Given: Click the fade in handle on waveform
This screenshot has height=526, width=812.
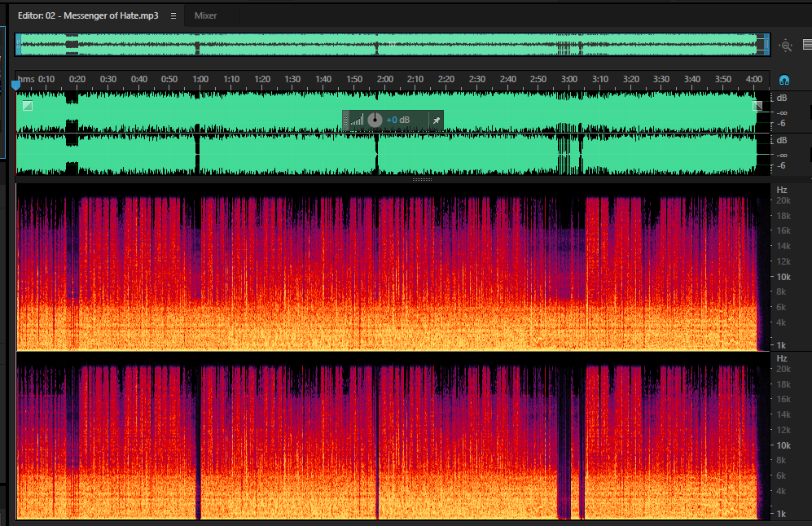Looking at the screenshot, I should [28, 106].
